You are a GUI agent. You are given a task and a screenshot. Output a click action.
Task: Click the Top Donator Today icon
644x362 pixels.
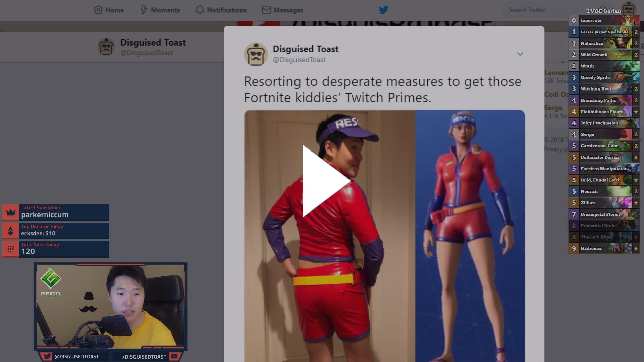(11, 231)
